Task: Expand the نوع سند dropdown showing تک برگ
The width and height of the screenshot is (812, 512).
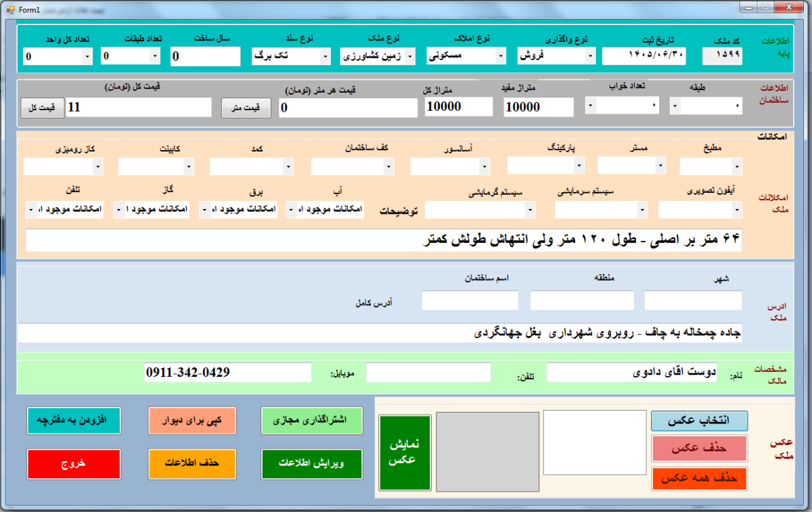Action: [325, 56]
